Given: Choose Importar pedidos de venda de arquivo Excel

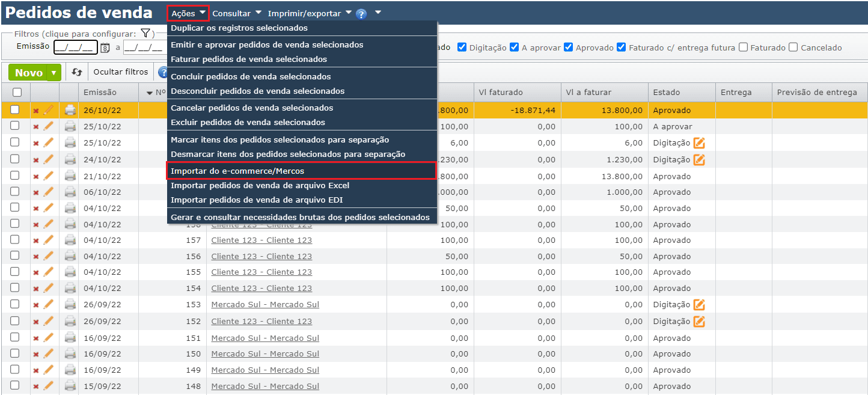Looking at the screenshot, I should click(260, 185).
